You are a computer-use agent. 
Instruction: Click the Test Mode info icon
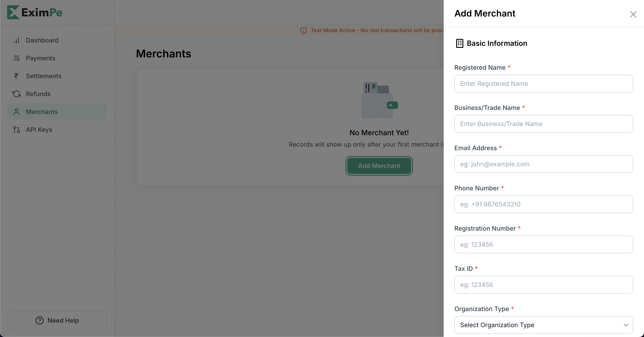pos(304,30)
